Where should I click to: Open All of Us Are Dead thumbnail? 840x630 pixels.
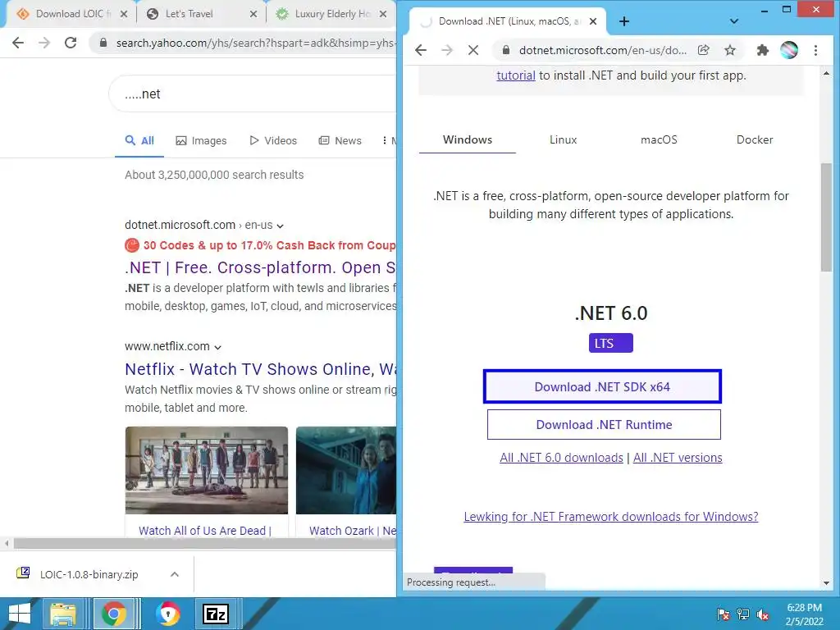point(206,470)
